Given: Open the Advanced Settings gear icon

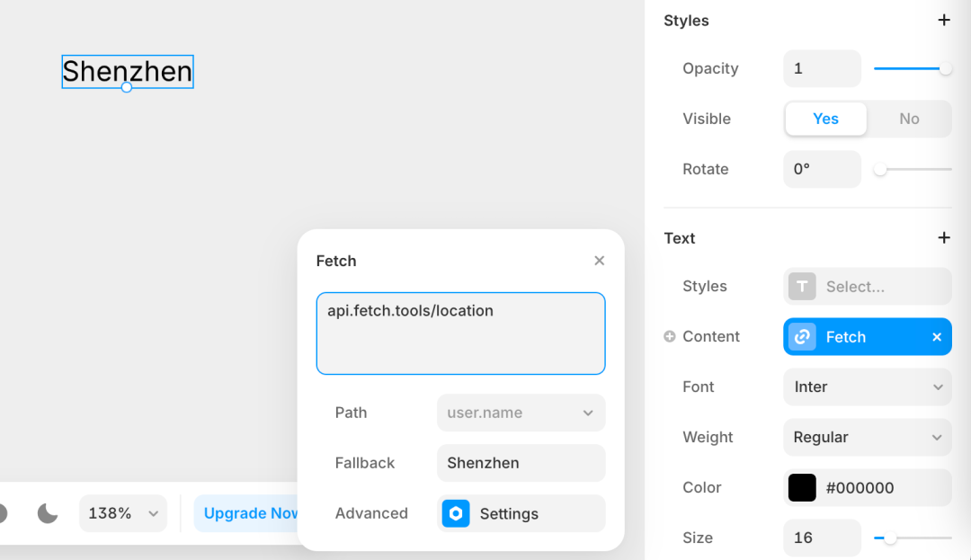Looking at the screenshot, I should pyautogui.click(x=456, y=513).
